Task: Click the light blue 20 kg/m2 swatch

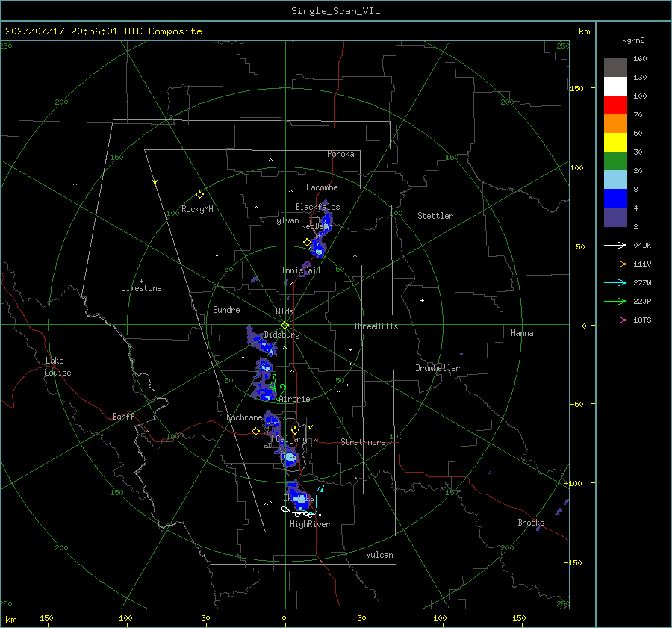Action: (615, 180)
